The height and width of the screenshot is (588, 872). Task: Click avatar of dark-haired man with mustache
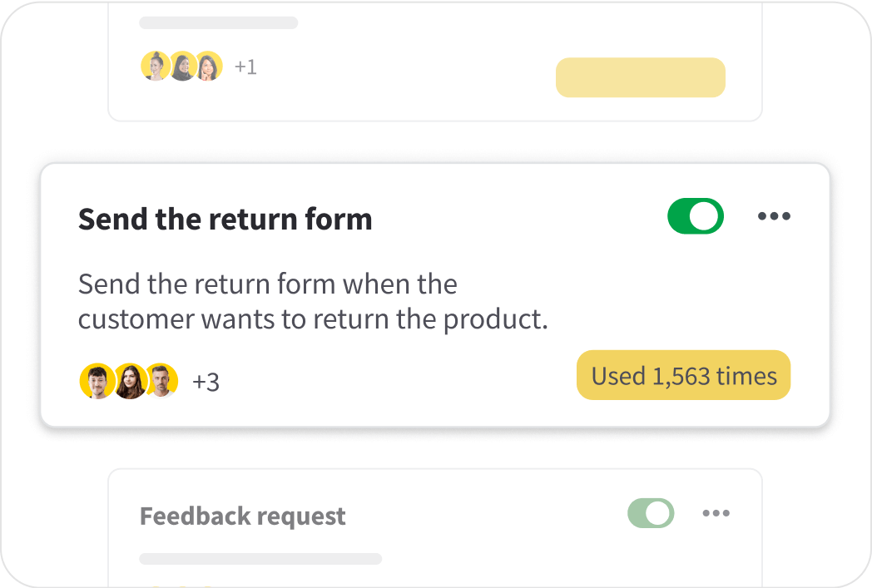[97, 381]
